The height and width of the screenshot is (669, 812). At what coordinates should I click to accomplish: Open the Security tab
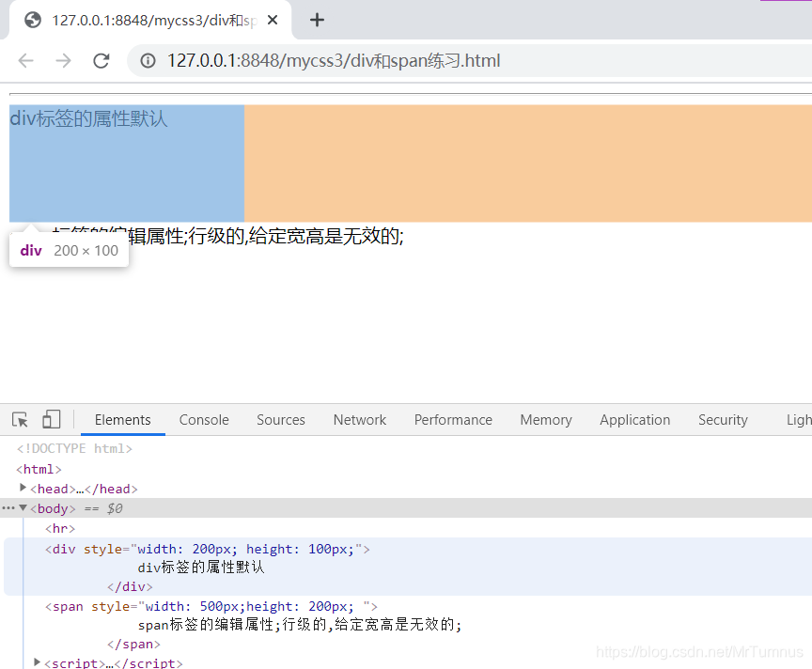pyautogui.click(x=723, y=420)
